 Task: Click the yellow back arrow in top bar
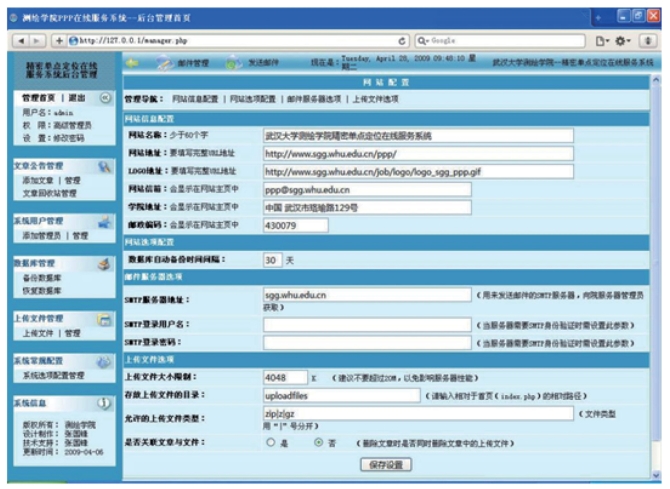pos(132,63)
